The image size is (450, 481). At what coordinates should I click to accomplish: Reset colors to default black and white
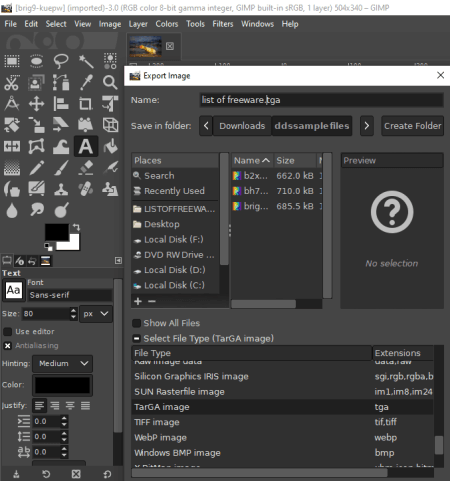(48, 247)
